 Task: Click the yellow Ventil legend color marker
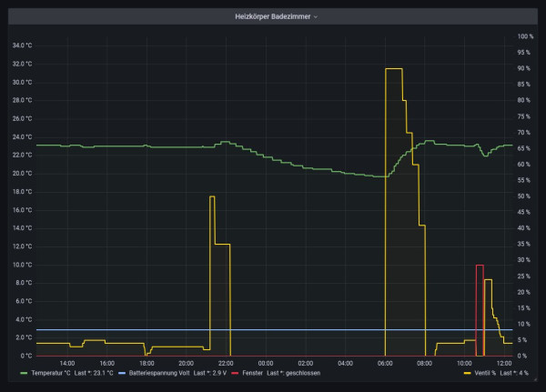pos(468,373)
